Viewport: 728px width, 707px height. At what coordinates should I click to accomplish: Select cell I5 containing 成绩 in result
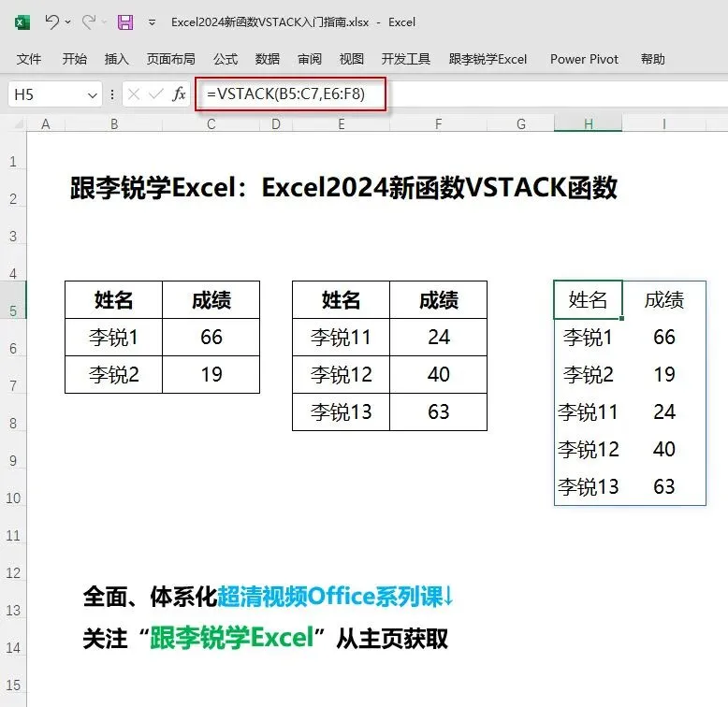664,299
